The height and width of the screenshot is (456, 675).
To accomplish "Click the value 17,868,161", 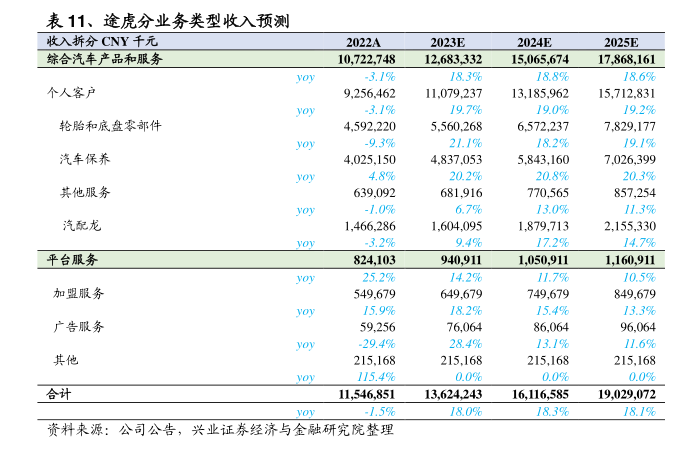I will tap(627, 59).
